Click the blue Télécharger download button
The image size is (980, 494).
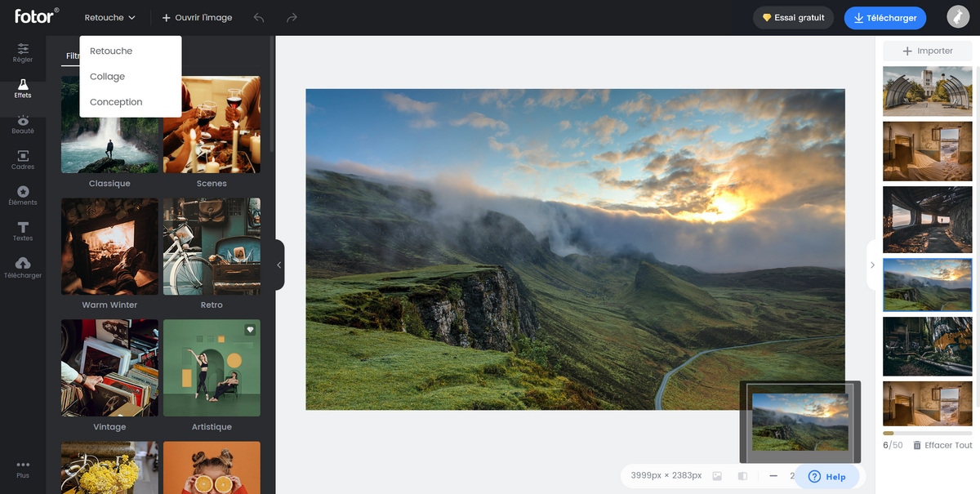coord(885,17)
